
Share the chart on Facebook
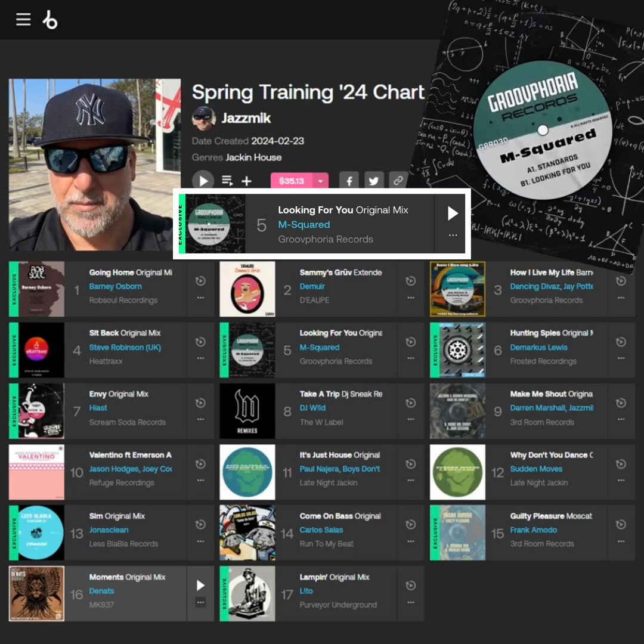point(349,181)
